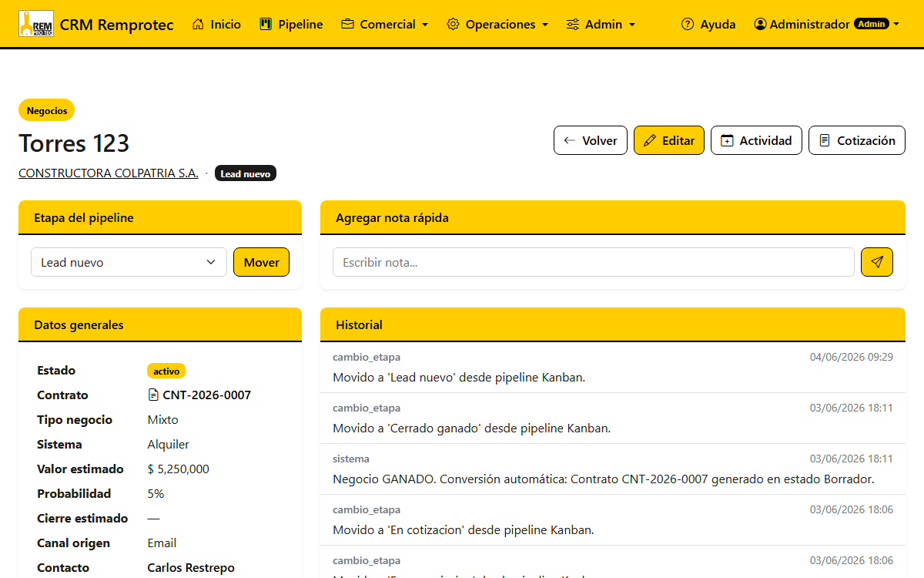This screenshot has height=578, width=924.
Task: Click the value $ 5,250,000
Action: pyautogui.click(x=179, y=469)
